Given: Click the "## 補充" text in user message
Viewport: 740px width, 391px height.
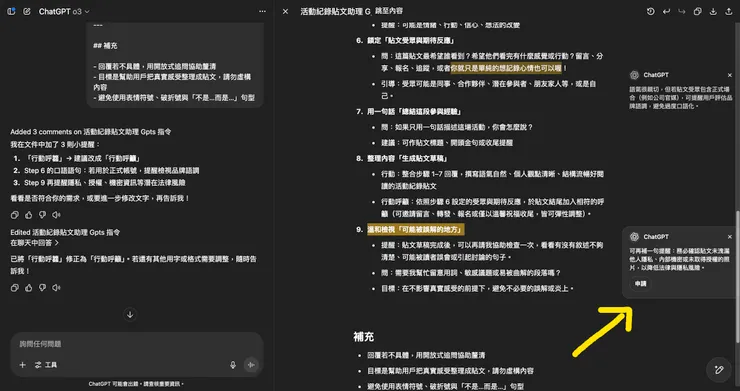Looking at the screenshot, I should click(106, 46).
